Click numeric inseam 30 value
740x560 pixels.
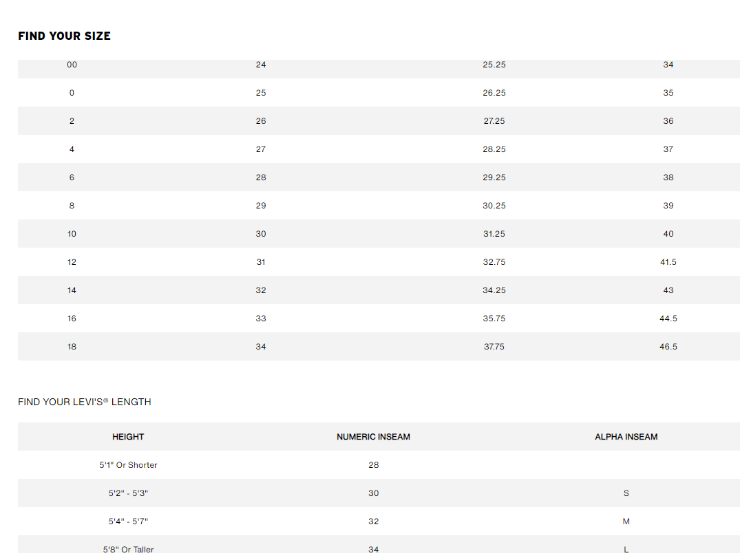[373, 493]
